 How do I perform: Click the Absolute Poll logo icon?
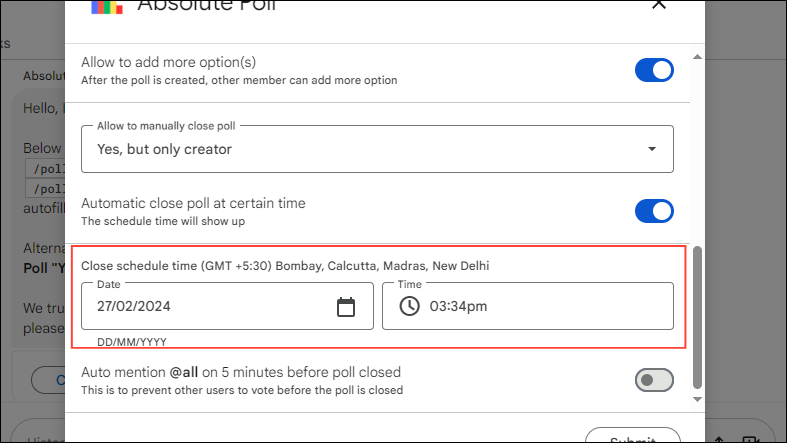[x=107, y=6]
